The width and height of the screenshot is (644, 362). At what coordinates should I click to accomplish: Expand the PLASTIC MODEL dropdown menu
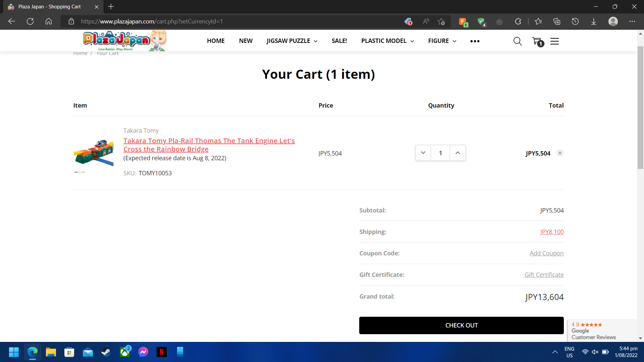pyautogui.click(x=387, y=41)
